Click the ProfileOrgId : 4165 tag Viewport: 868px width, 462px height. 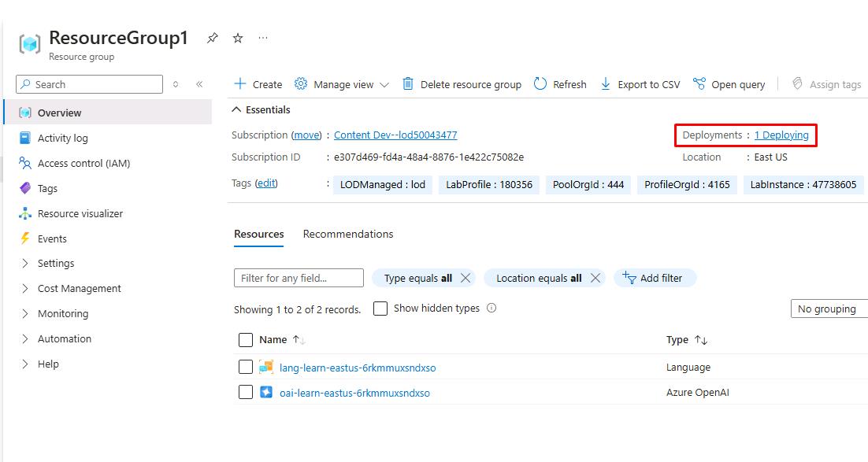[x=687, y=185]
